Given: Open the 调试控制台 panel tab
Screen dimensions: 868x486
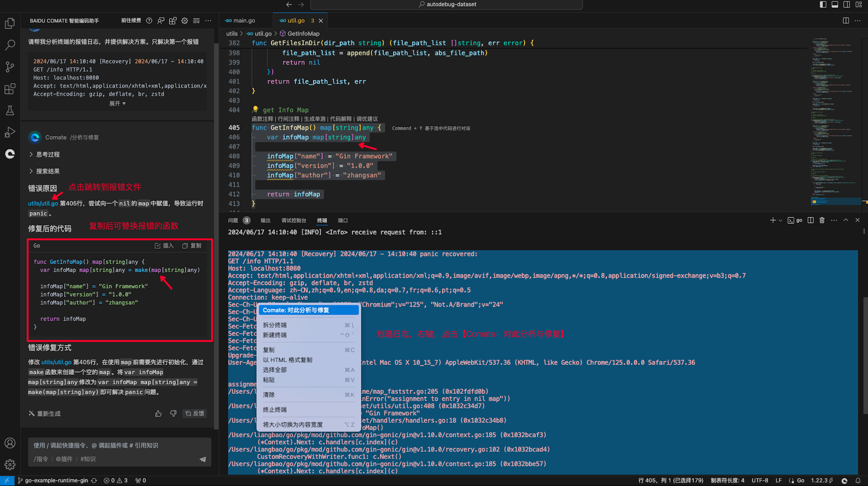Looking at the screenshot, I should (x=294, y=221).
